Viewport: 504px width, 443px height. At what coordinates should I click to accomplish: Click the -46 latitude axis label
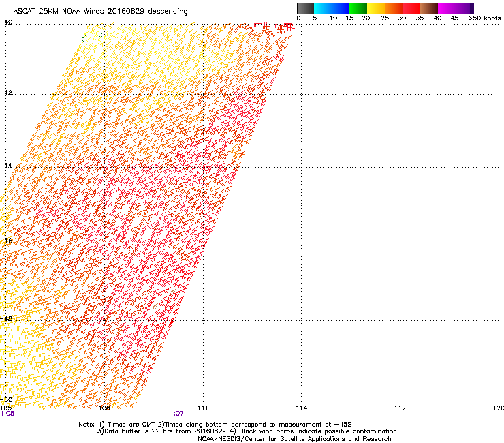(x=6, y=241)
